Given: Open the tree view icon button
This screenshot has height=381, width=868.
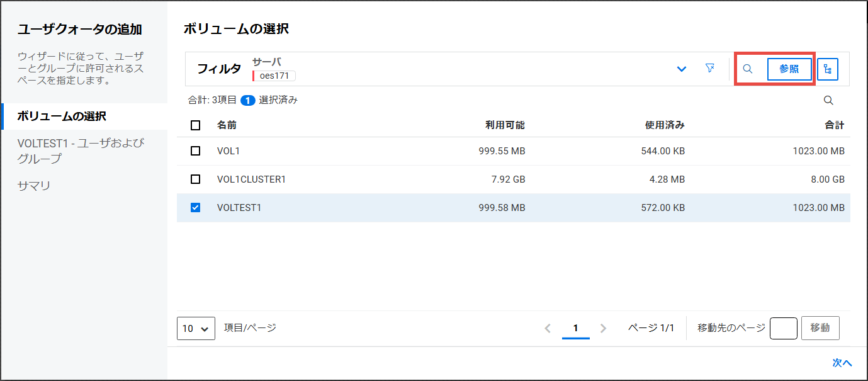Looking at the screenshot, I should click(x=827, y=69).
